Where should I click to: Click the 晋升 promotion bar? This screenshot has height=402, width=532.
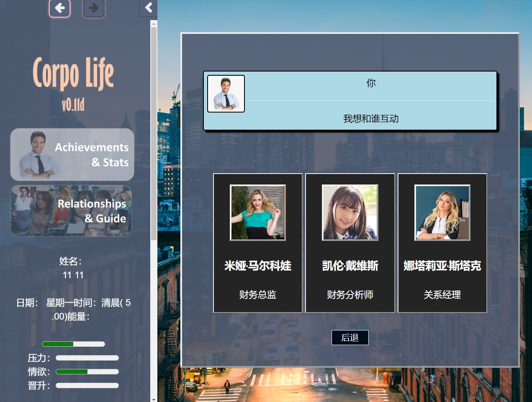(87, 385)
